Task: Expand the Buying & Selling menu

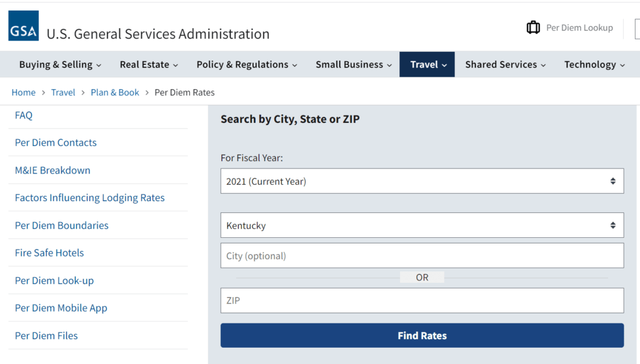Action: coord(60,64)
